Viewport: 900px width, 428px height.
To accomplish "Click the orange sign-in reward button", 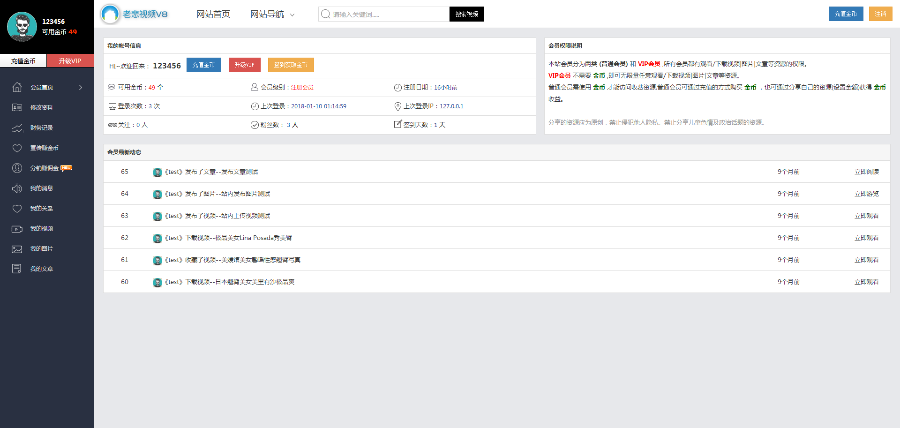I will [x=291, y=65].
